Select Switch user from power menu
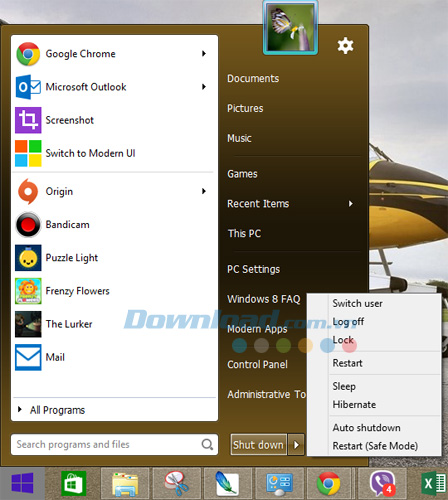This screenshot has width=448, height=500. coord(357,303)
